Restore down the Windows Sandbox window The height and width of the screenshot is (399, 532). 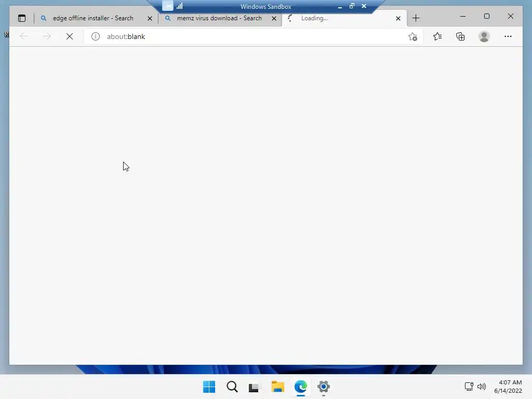(352, 6)
